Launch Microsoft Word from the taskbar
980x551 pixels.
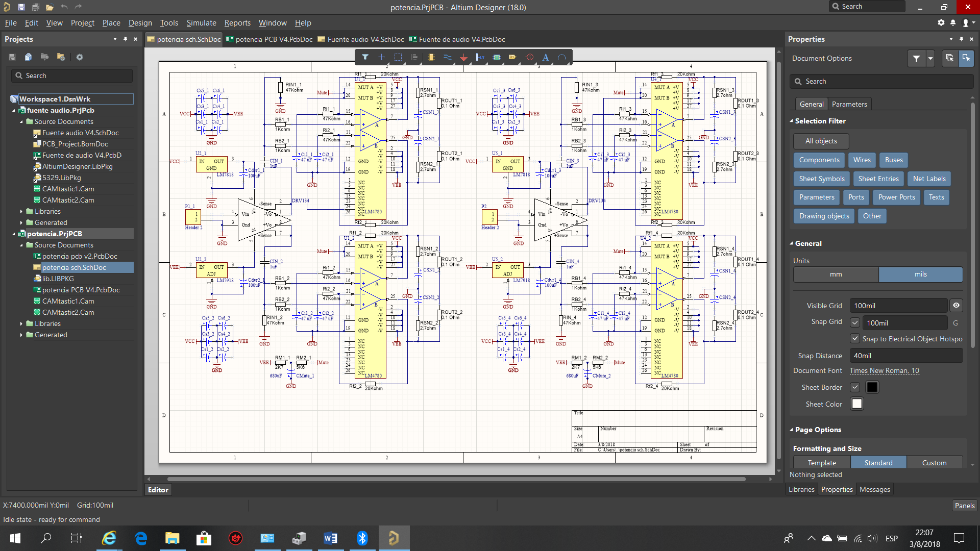pyautogui.click(x=330, y=538)
